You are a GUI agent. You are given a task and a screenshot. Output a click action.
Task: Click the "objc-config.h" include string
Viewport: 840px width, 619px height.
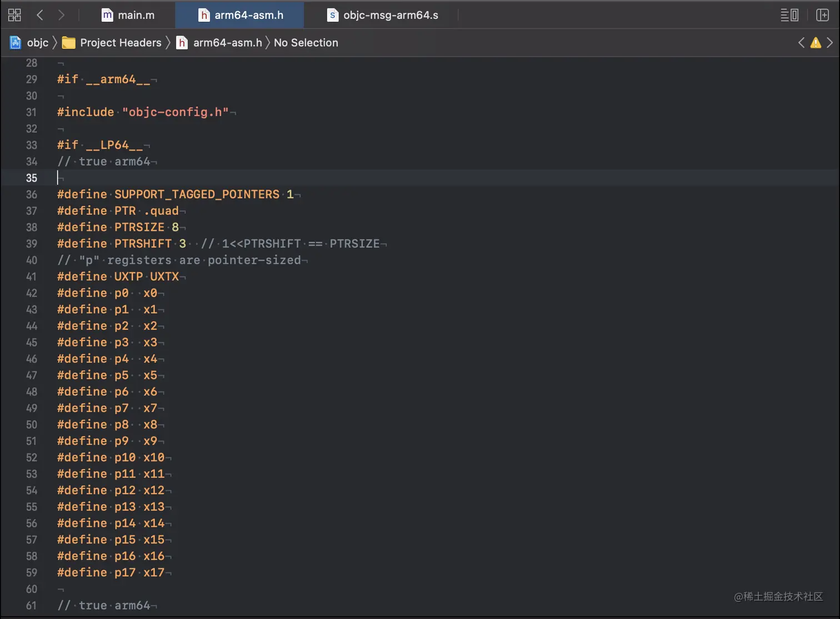[x=176, y=112]
